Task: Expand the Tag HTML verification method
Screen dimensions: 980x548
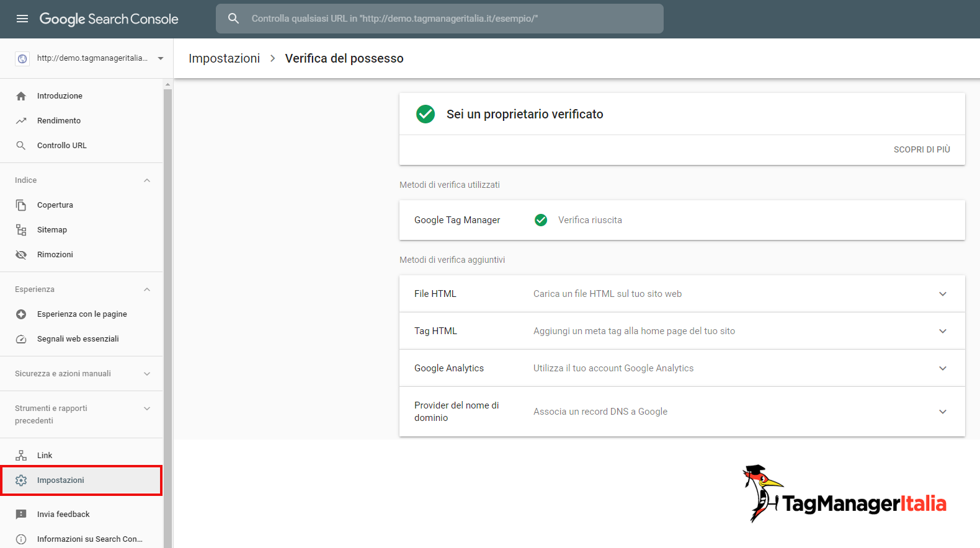Action: [x=943, y=331]
